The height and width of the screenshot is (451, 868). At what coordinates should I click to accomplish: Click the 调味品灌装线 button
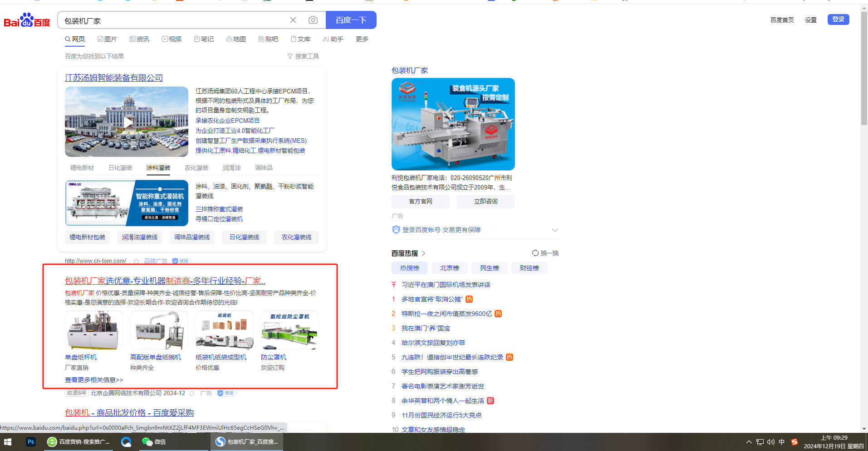192,238
